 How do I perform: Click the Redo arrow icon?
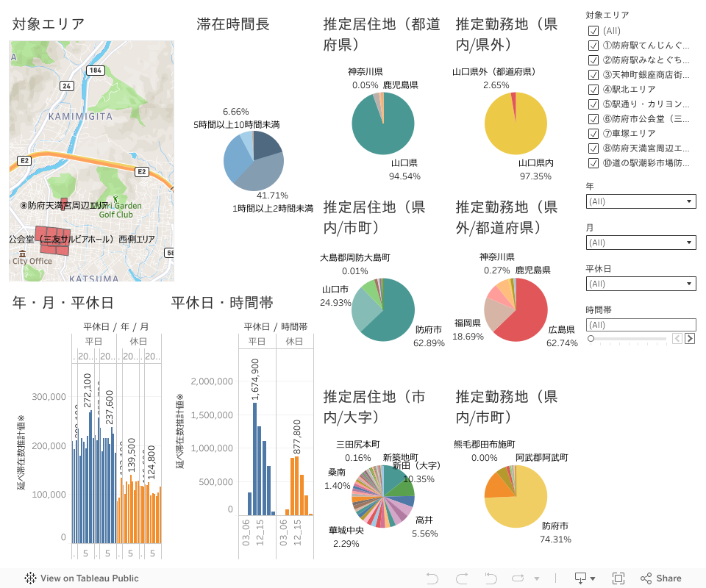(462, 578)
